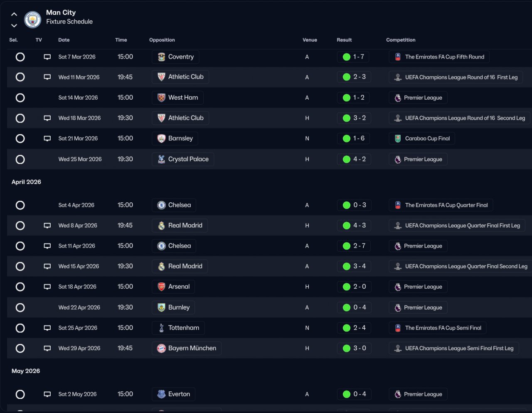Click TV icon for Coventry match
The image size is (532, 413).
pyautogui.click(x=47, y=57)
